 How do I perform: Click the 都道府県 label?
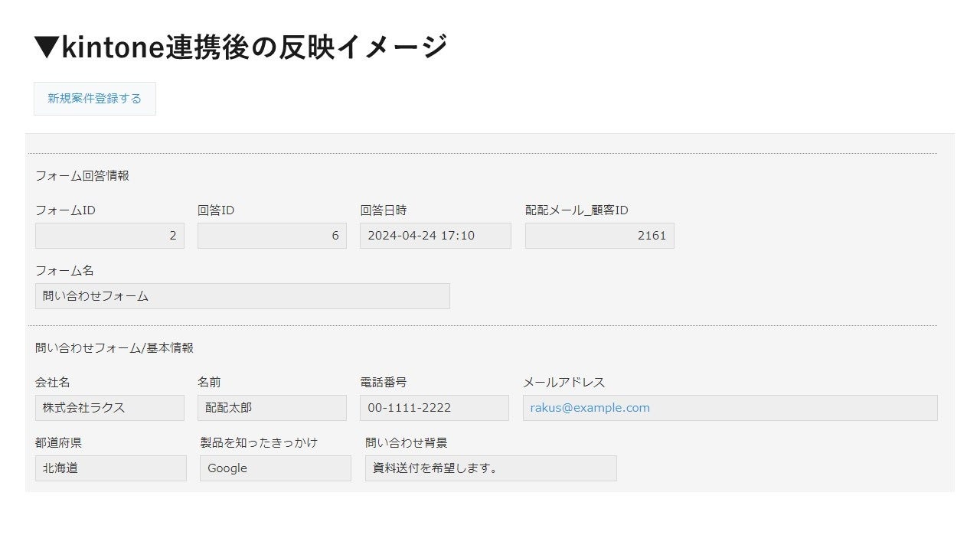tap(58, 443)
